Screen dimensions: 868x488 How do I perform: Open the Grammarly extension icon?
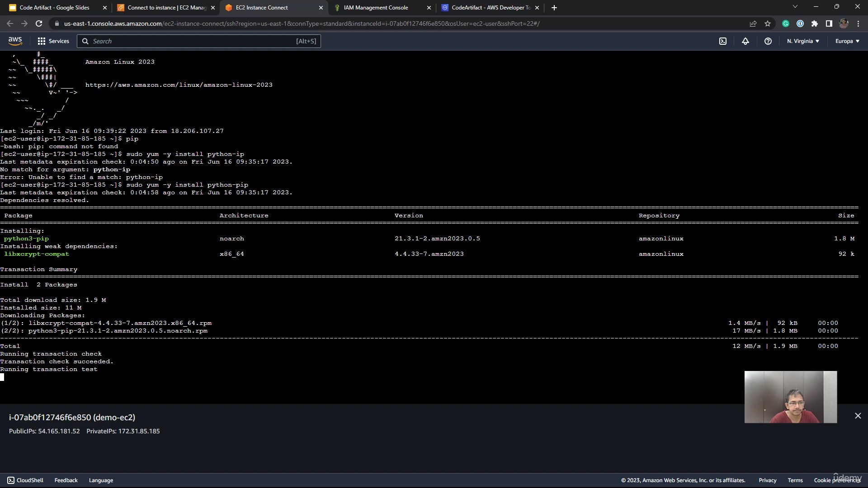(x=786, y=23)
